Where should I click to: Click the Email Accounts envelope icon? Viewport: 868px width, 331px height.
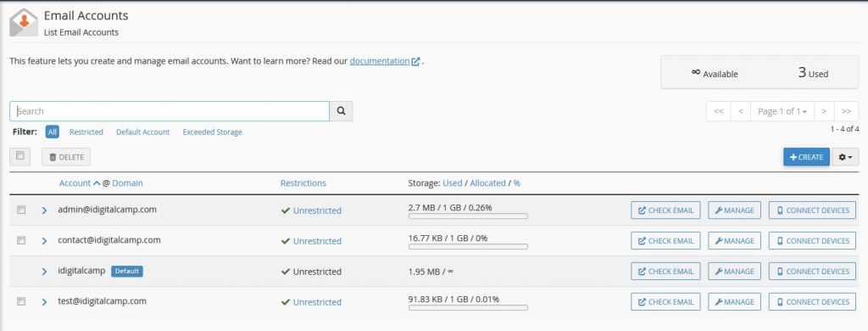coord(24,23)
